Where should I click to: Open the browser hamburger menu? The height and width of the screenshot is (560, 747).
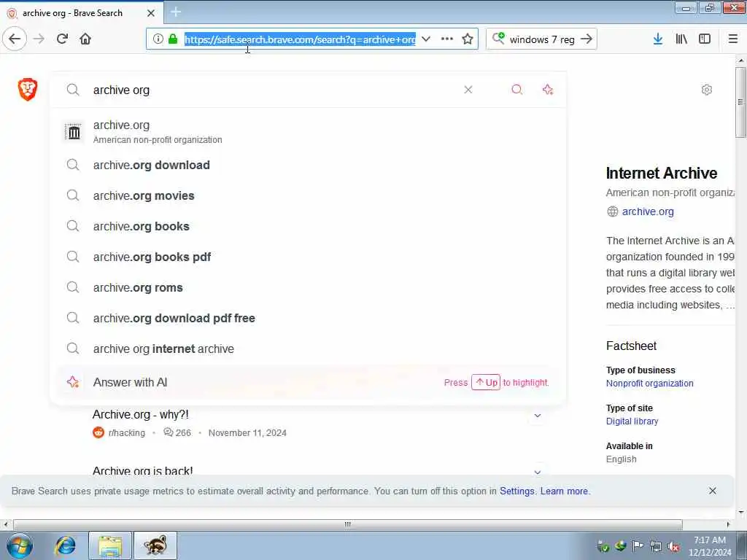click(732, 39)
